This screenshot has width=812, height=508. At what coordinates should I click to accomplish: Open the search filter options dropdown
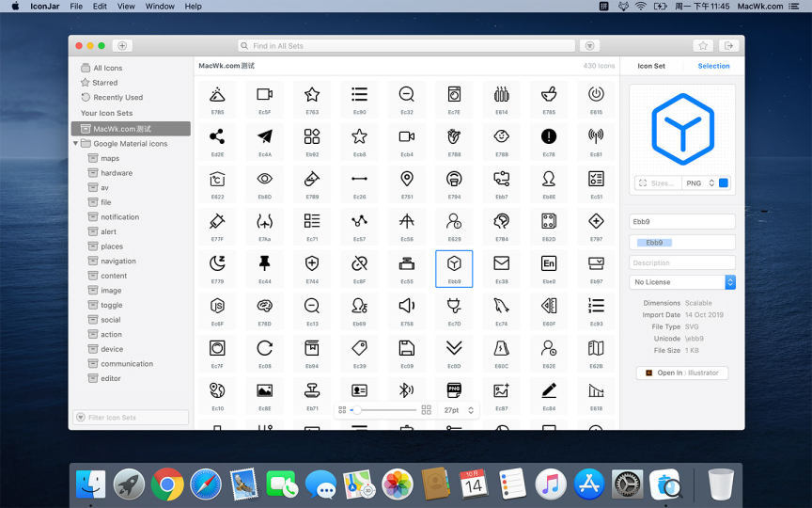coord(589,45)
